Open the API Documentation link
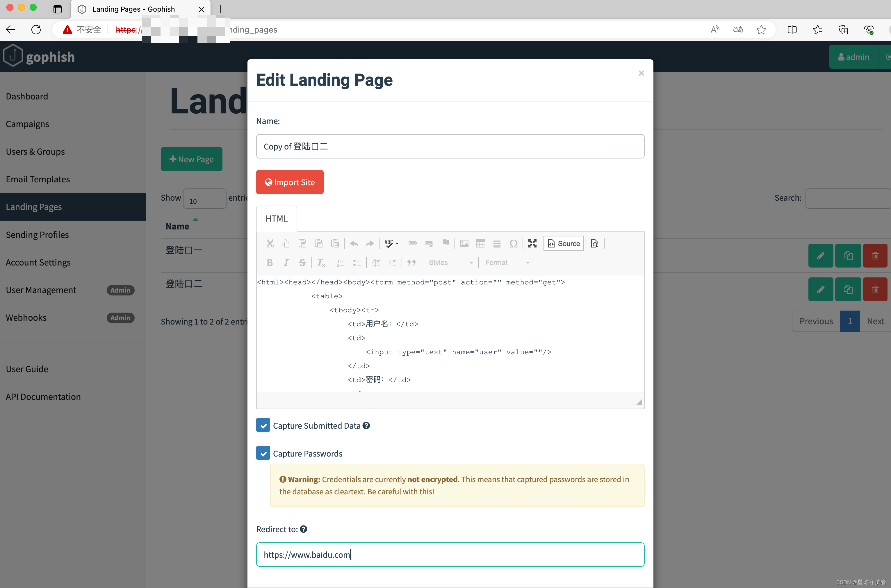This screenshot has width=891, height=588. [43, 397]
